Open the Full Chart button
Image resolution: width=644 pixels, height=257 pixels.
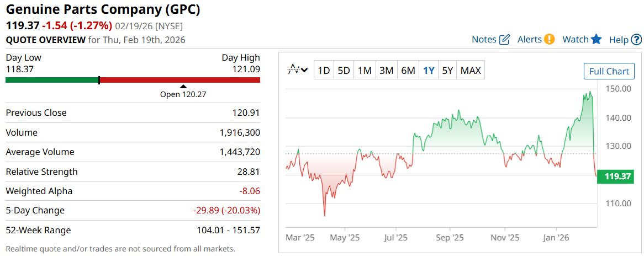(x=609, y=71)
